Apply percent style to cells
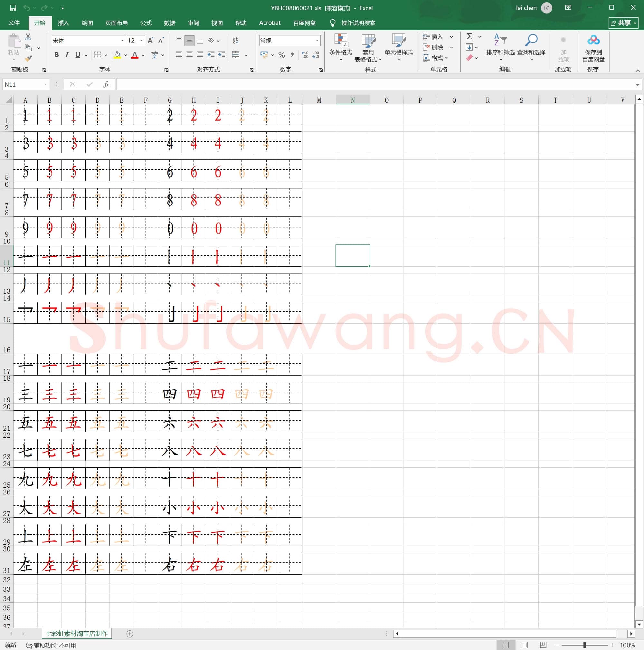Viewport: 644px width, 650px height. pyautogui.click(x=281, y=55)
